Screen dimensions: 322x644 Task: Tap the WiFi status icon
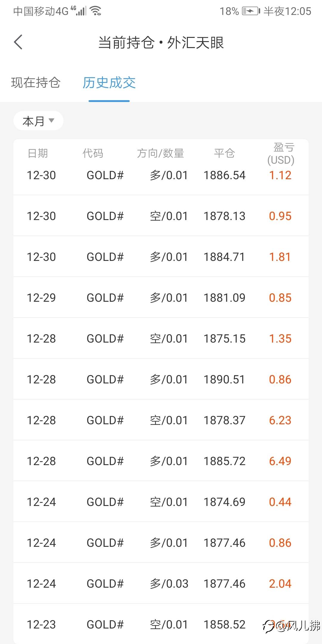click(x=96, y=11)
